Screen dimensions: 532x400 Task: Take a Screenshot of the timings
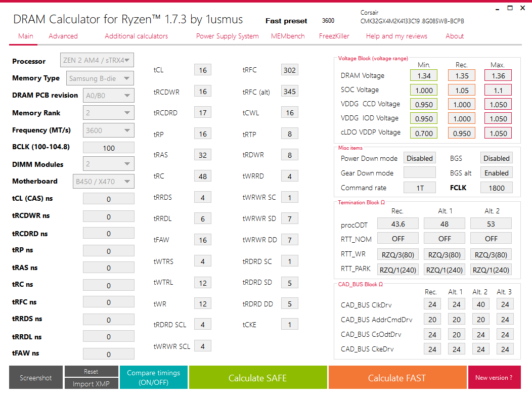(x=35, y=377)
